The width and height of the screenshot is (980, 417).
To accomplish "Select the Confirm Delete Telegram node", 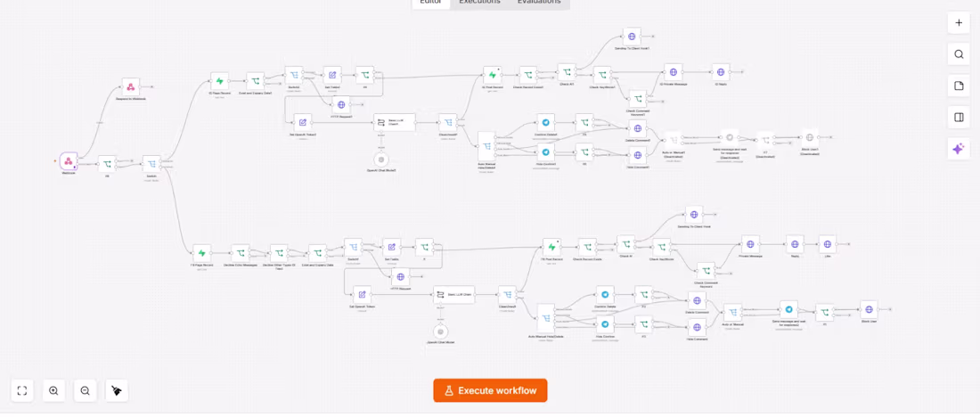I will [605, 295].
